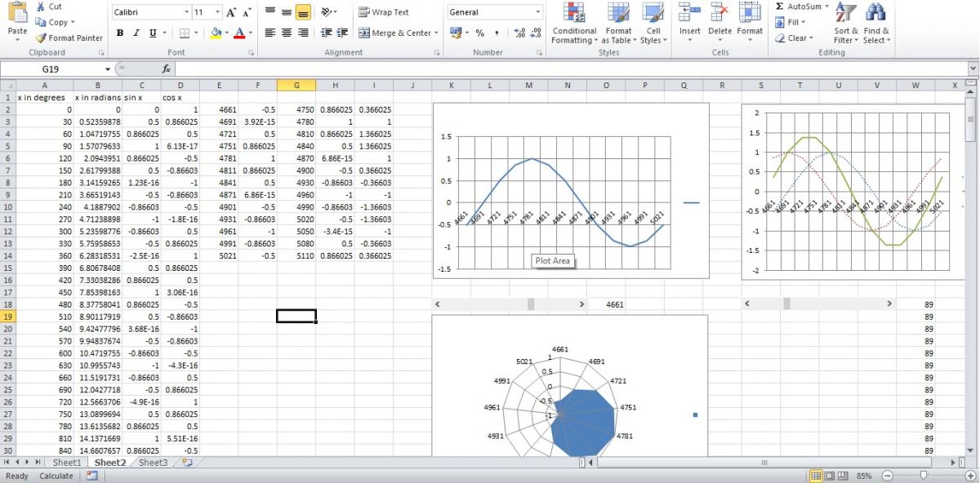Apply italic formatting

pos(136,33)
